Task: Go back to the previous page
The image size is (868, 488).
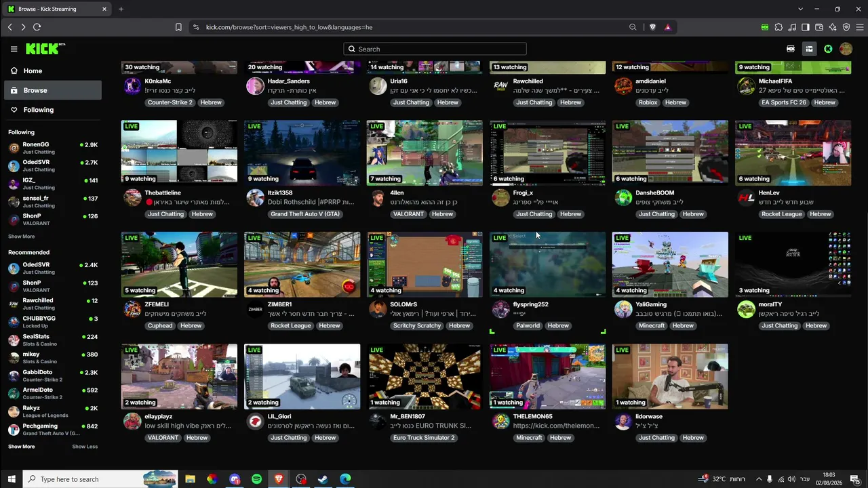Action: [10, 27]
